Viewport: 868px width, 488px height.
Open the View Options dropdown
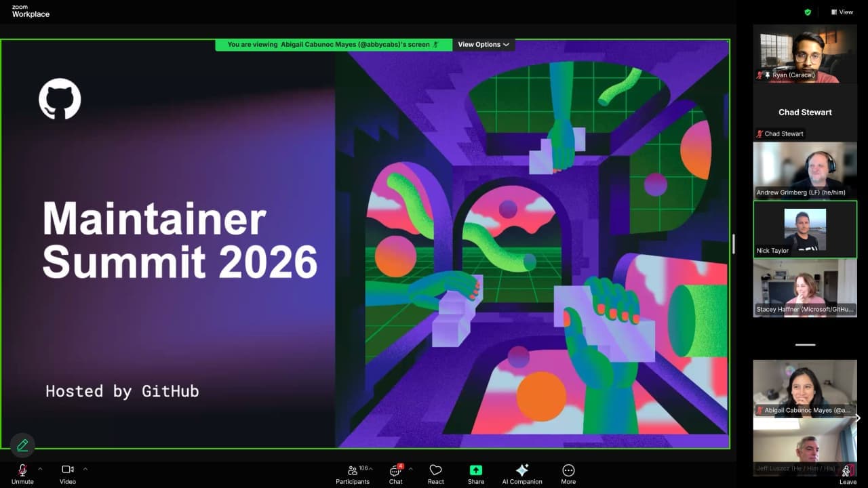coord(484,45)
